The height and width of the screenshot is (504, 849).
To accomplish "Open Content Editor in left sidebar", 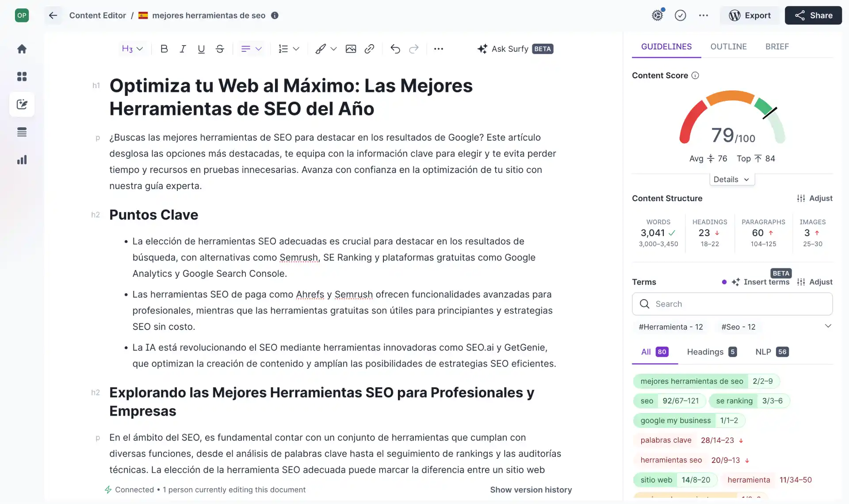I will pos(22,104).
